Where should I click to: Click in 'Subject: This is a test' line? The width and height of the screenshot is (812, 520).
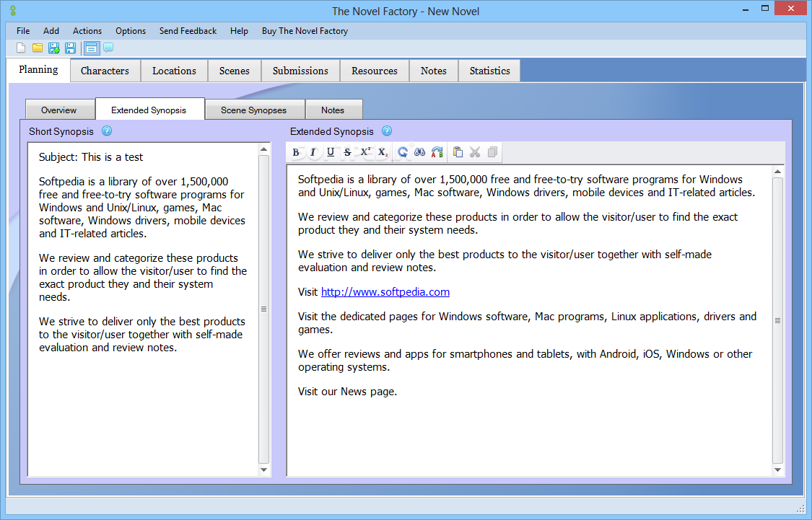tap(91, 157)
